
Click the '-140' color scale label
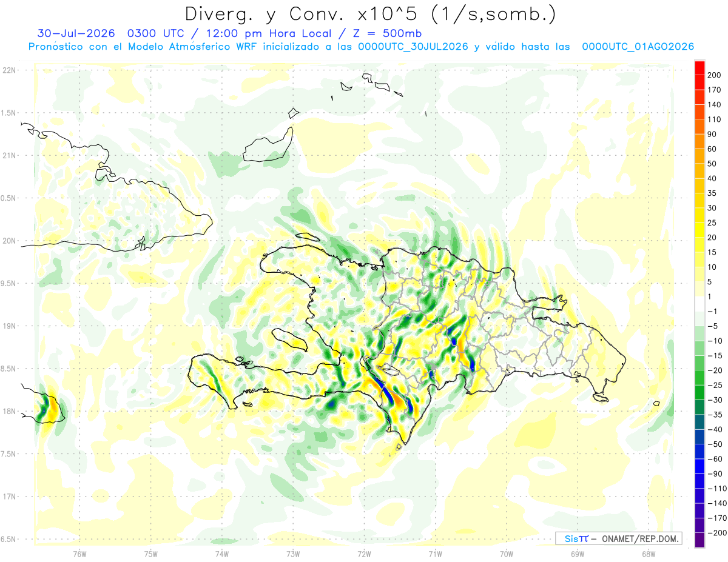click(x=716, y=503)
